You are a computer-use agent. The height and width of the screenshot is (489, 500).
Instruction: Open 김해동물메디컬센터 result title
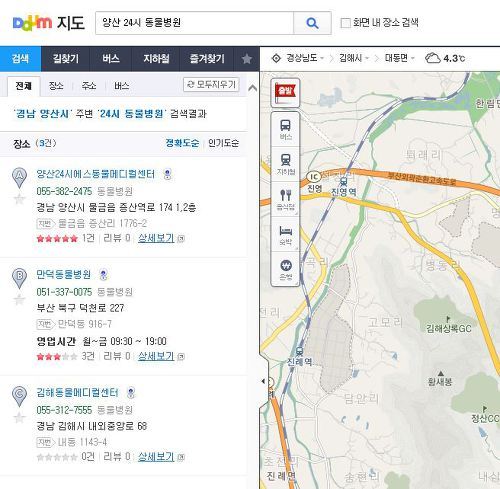(77, 393)
